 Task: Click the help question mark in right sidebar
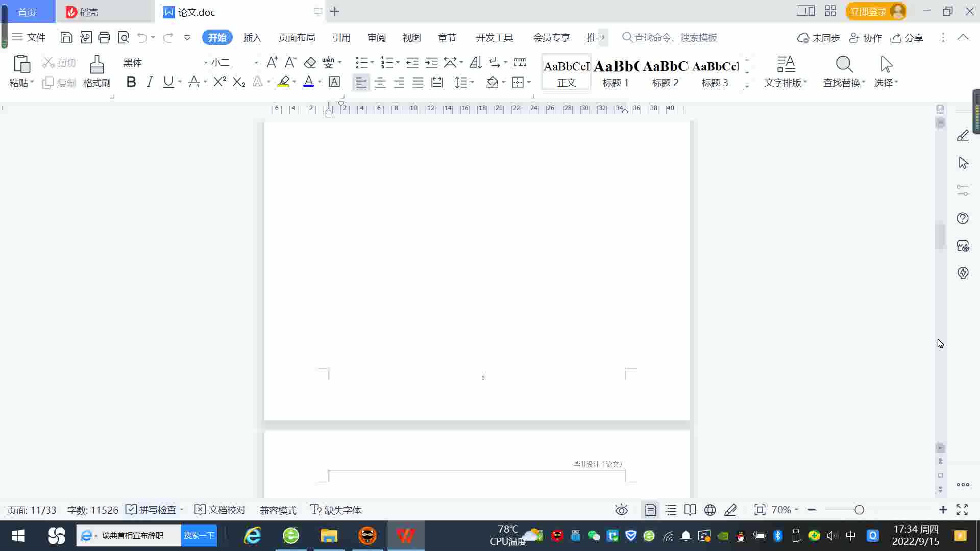pyautogui.click(x=963, y=218)
